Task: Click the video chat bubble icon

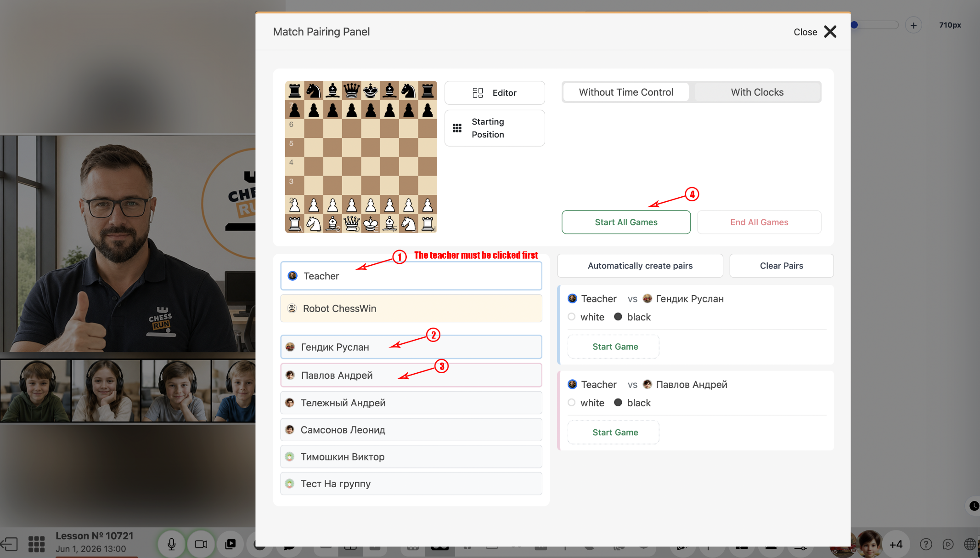Action: tap(948, 544)
